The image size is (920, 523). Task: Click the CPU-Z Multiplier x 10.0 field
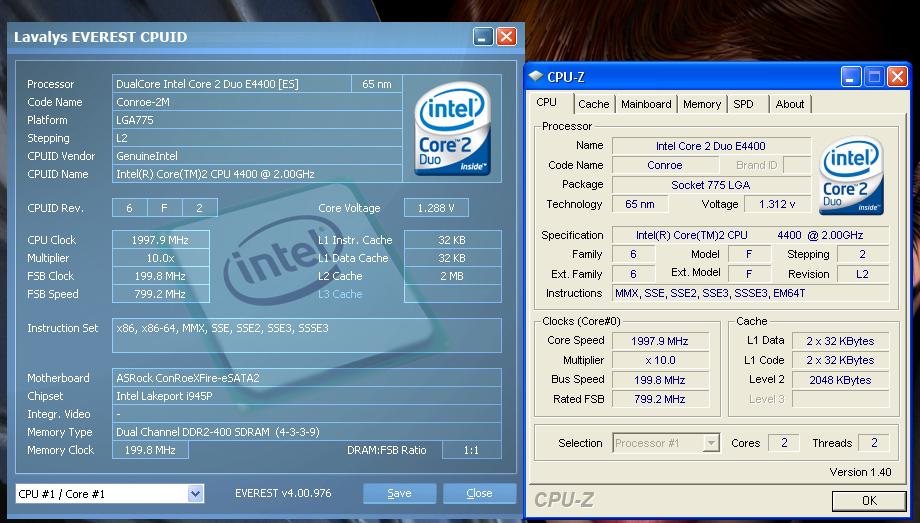[x=660, y=360]
